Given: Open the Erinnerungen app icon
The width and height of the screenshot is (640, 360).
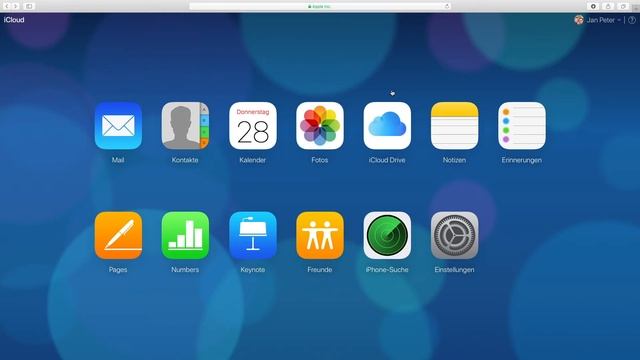Looking at the screenshot, I should pos(522,126).
